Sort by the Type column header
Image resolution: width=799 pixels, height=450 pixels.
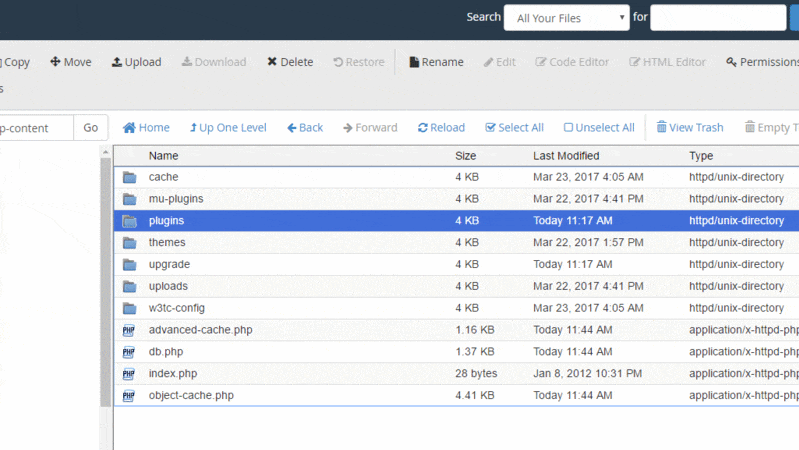point(701,156)
